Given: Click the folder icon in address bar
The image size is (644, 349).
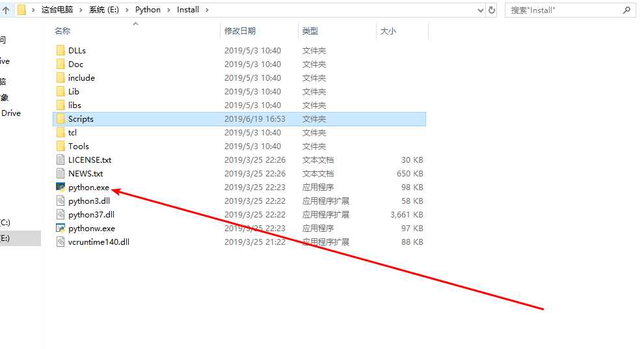Looking at the screenshot, I should (x=21, y=10).
